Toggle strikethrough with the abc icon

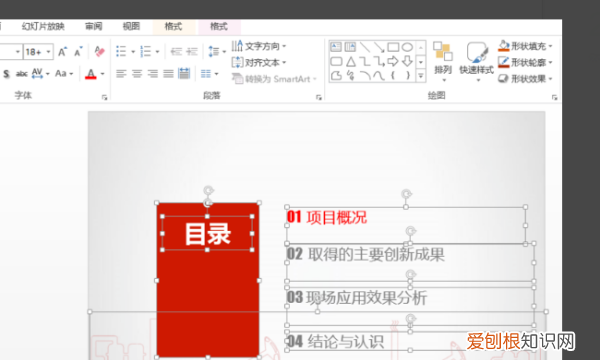pos(21,73)
